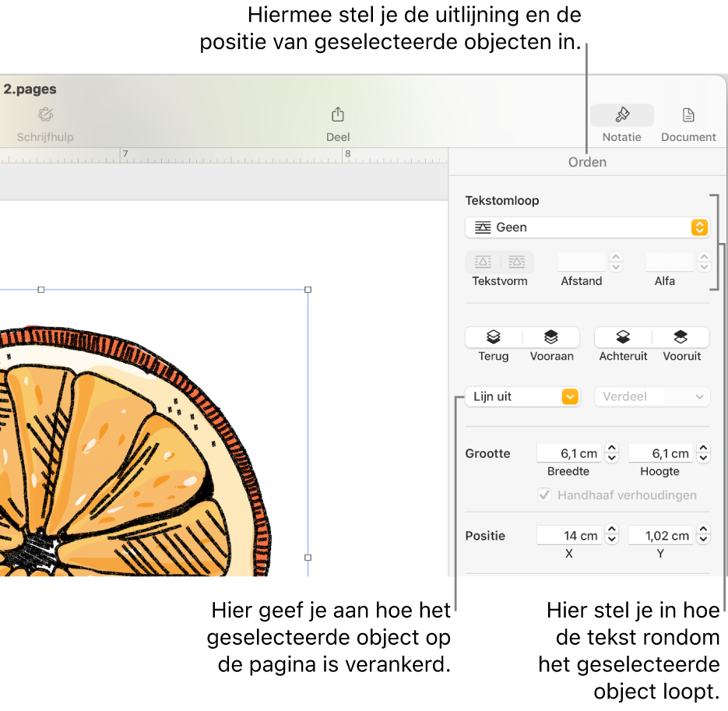Increase the X position stepper
This screenshot has height=711, width=728.
tap(612, 530)
